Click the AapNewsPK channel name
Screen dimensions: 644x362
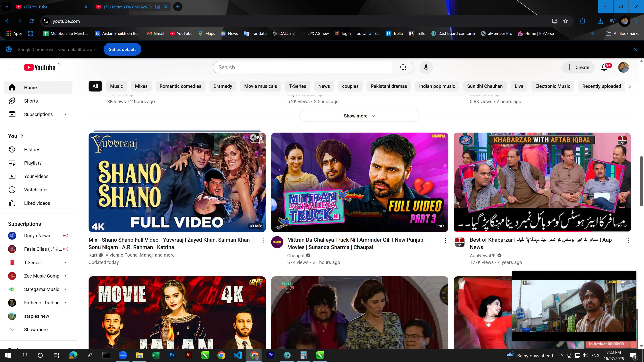pyautogui.click(x=482, y=256)
